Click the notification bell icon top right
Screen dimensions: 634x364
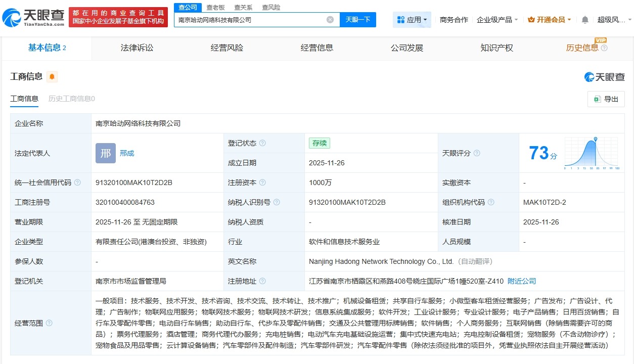[x=585, y=18]
